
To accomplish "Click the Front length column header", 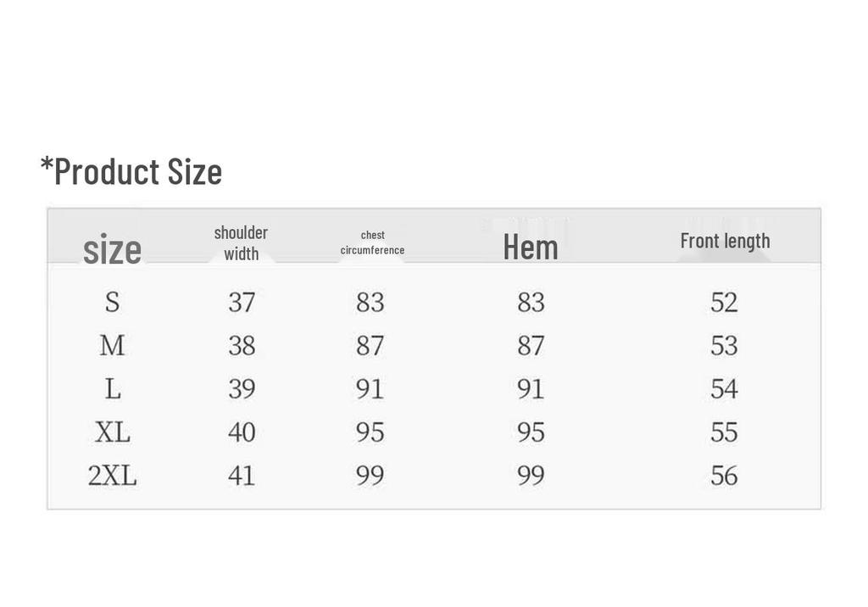I will [726, 241].
